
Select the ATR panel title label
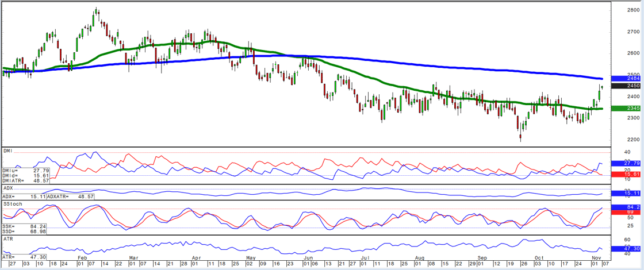point(8,238)
